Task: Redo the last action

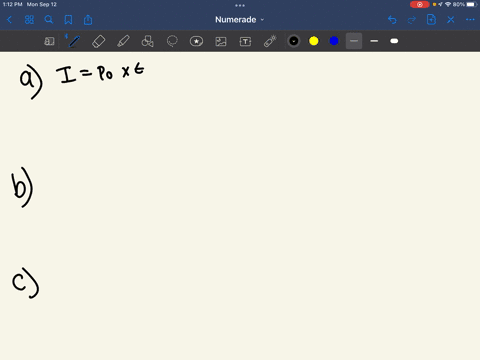Action: pos(412,20)
